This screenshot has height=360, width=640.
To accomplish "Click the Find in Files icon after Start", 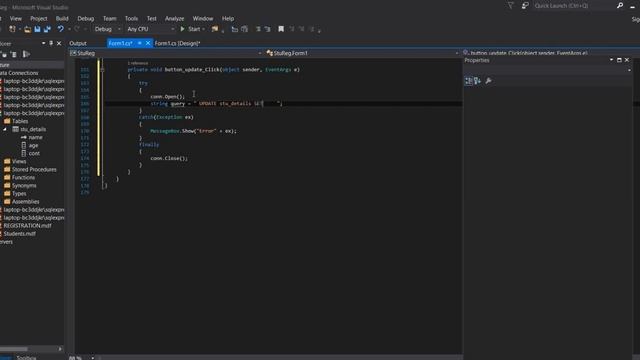I will point(215,29).
